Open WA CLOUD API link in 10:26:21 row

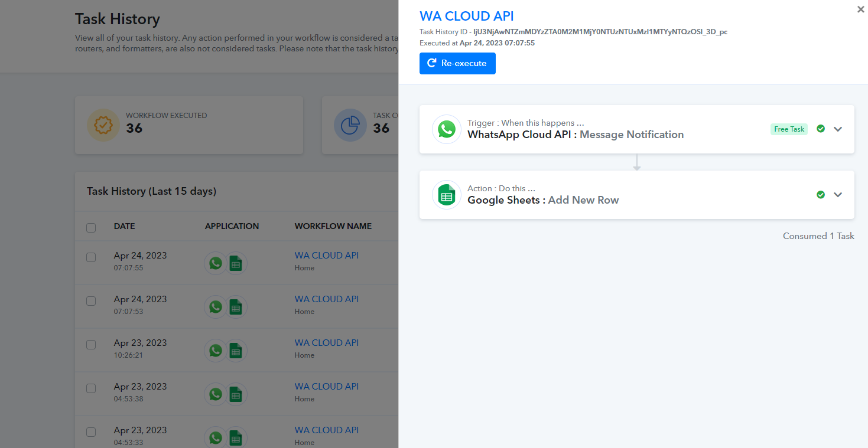[x=327, y=343]
